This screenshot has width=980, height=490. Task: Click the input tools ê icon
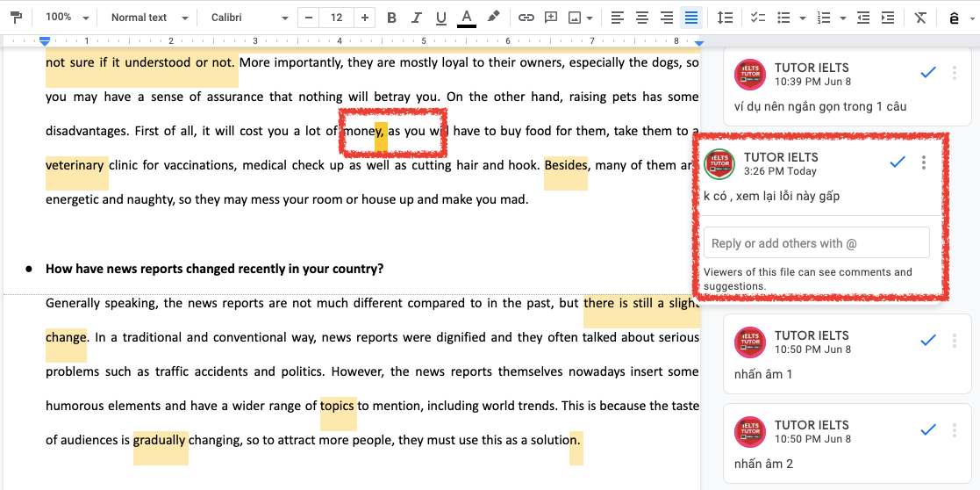tap(954, 18)
